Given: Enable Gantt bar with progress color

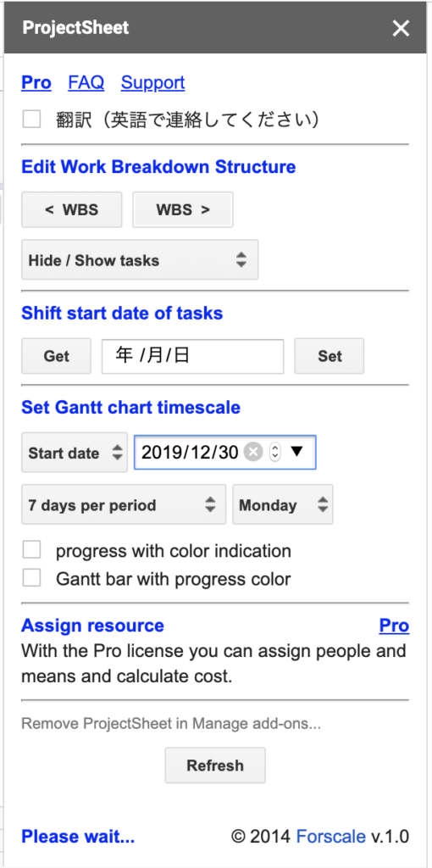Looking at the screenshot, I should pyautogui.click(x=31, y=578).
